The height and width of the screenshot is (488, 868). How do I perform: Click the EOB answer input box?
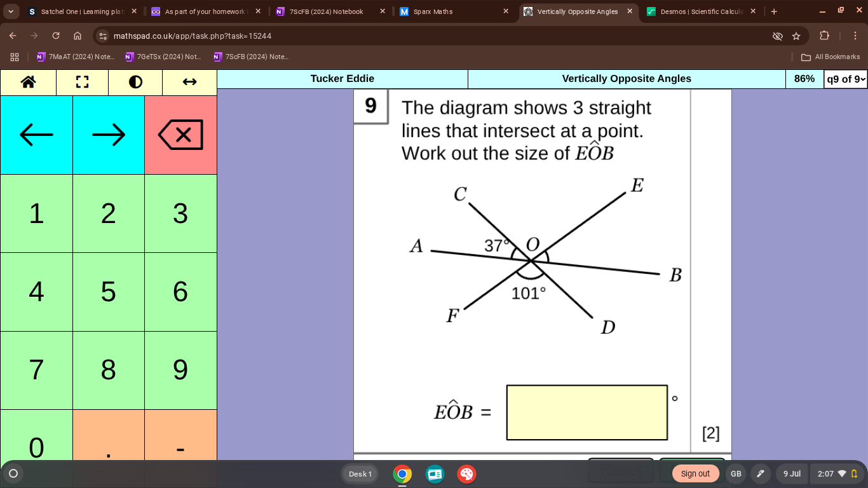(x=587, y=412)
